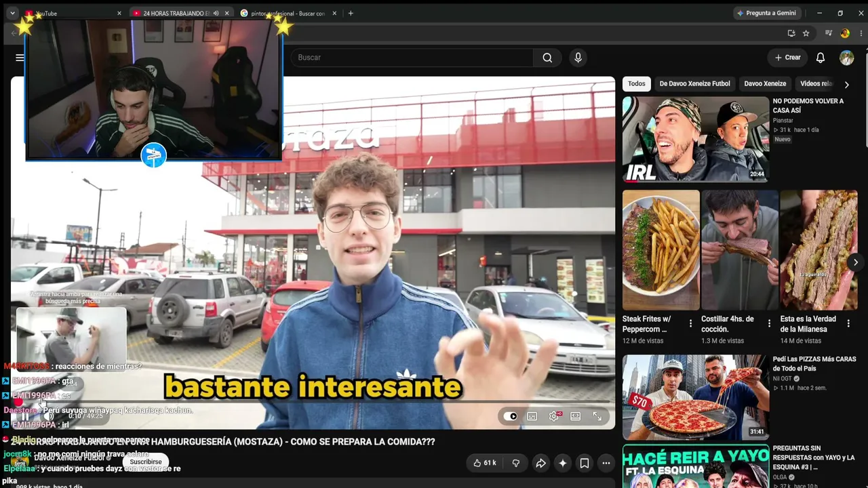Bookmark this page with the star
The height and width of the screenshot is (488, 868).
(x=806, y=33)
